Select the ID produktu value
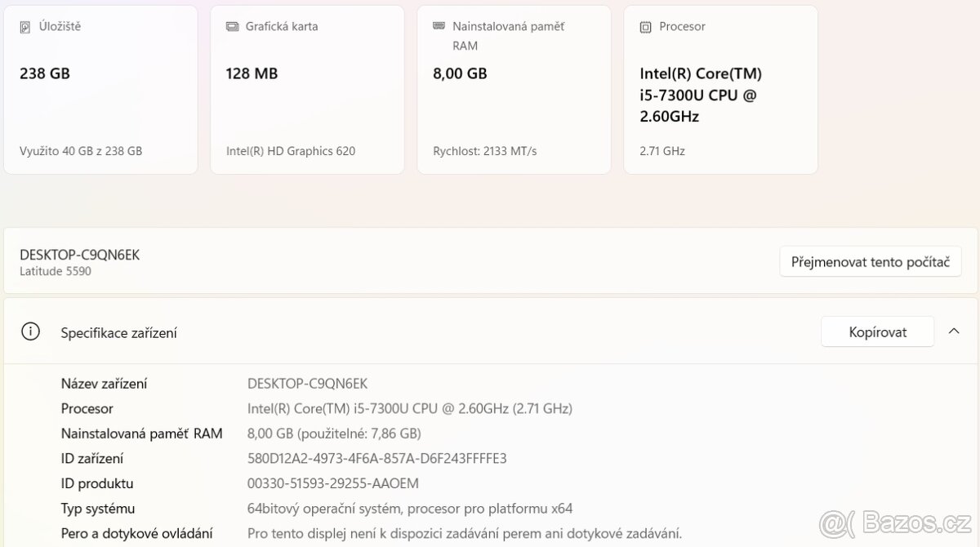Viewport: 980px width, 547px height. point(332,483)
